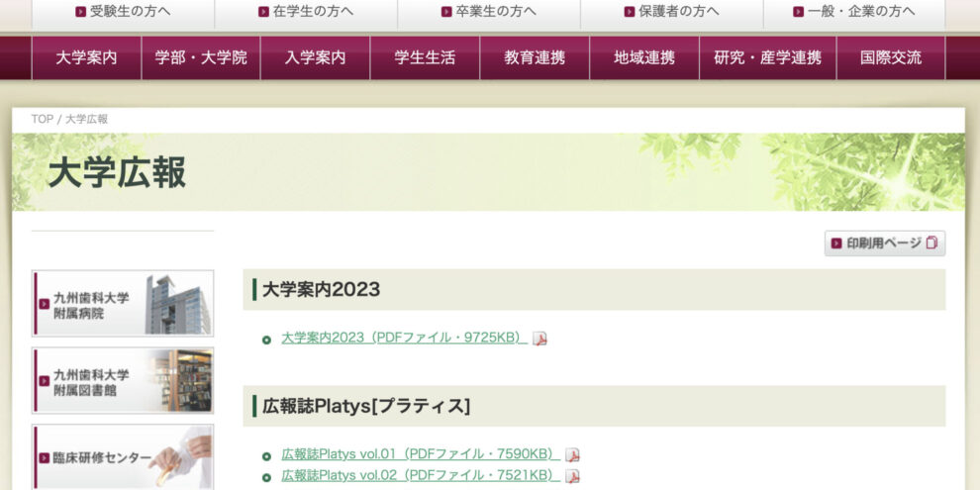Click PDF icon beside Platys vol.02 link
The width and height of the screenshot is (980, 490).
pos(572,476)
